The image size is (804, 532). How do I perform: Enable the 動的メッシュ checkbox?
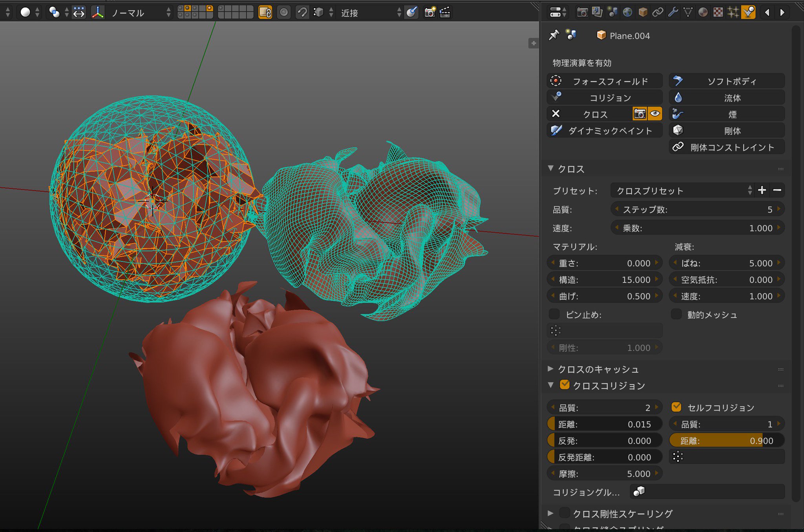click(676, 314)
